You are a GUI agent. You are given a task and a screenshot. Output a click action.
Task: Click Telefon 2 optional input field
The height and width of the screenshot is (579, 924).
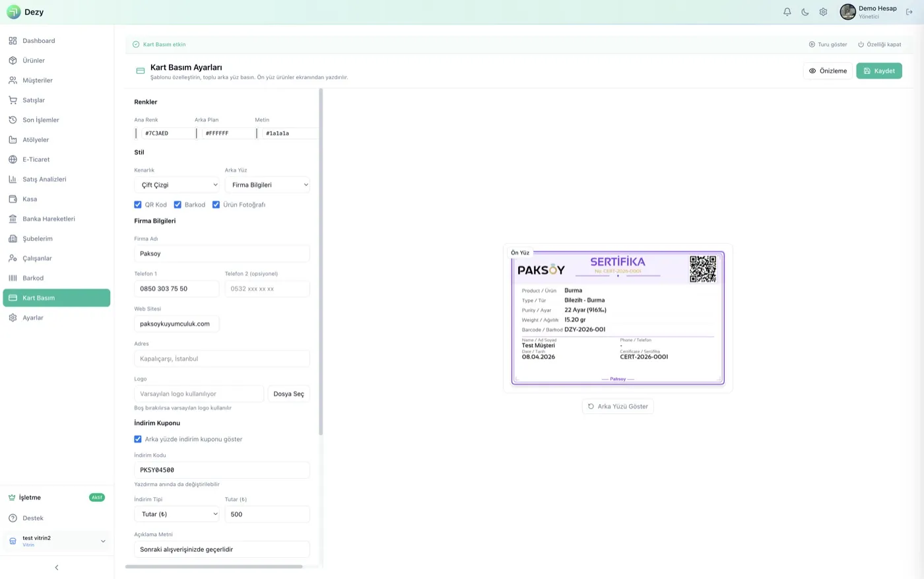(267, 289)
